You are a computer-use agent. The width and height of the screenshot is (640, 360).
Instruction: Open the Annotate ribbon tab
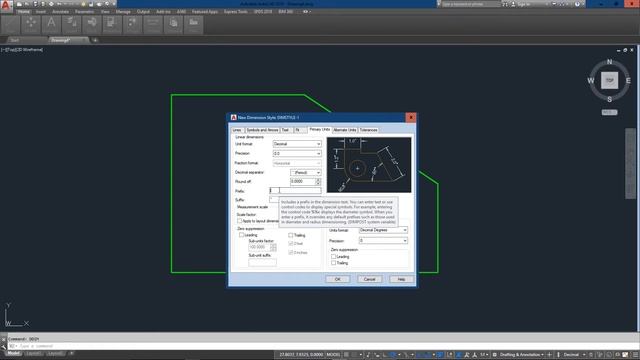(x=60, y=12)
